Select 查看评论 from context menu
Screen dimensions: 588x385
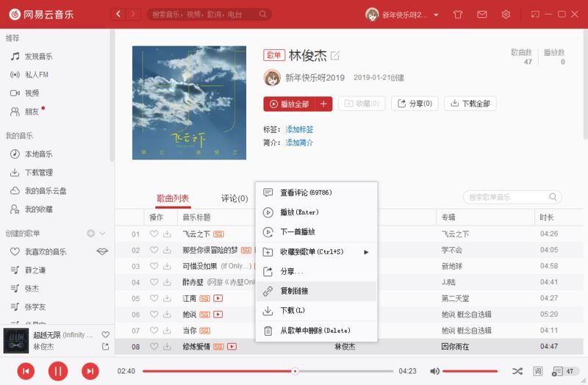[x=317, y=192]
